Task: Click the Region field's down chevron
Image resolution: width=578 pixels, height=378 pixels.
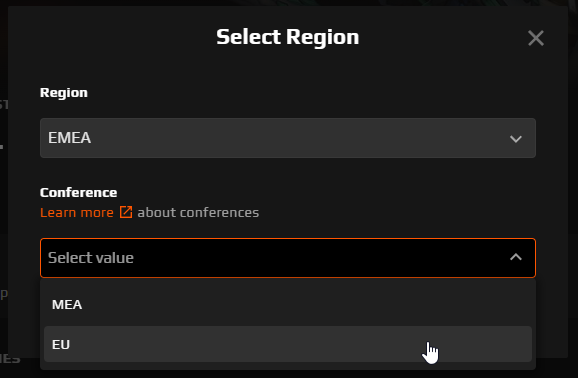Action: point(516,139)
